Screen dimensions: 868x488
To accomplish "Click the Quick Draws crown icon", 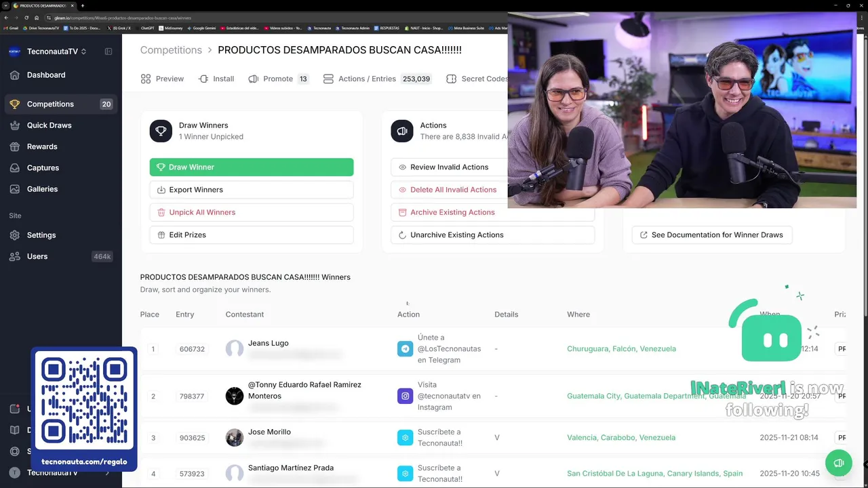I will click(x=15, y=125).
